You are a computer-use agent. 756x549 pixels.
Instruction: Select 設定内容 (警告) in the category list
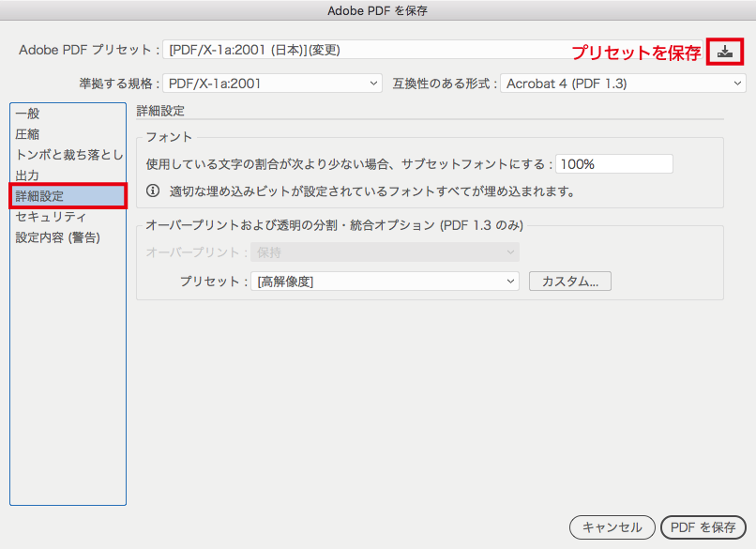click(x=68, y=237)
